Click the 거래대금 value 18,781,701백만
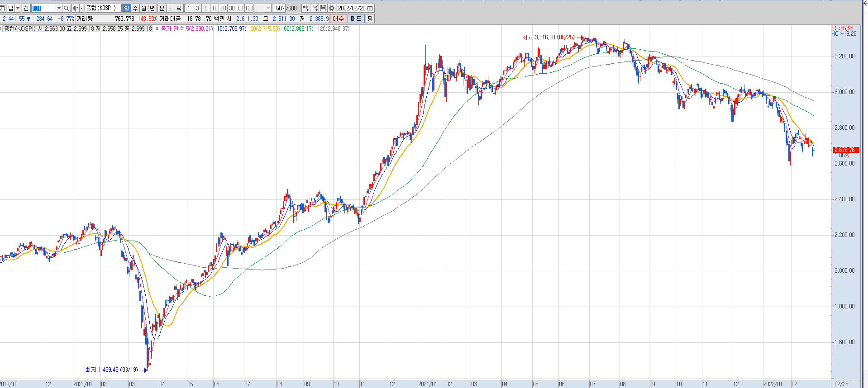The width and height of the screenshot is (868, 388). coord(206,19)
